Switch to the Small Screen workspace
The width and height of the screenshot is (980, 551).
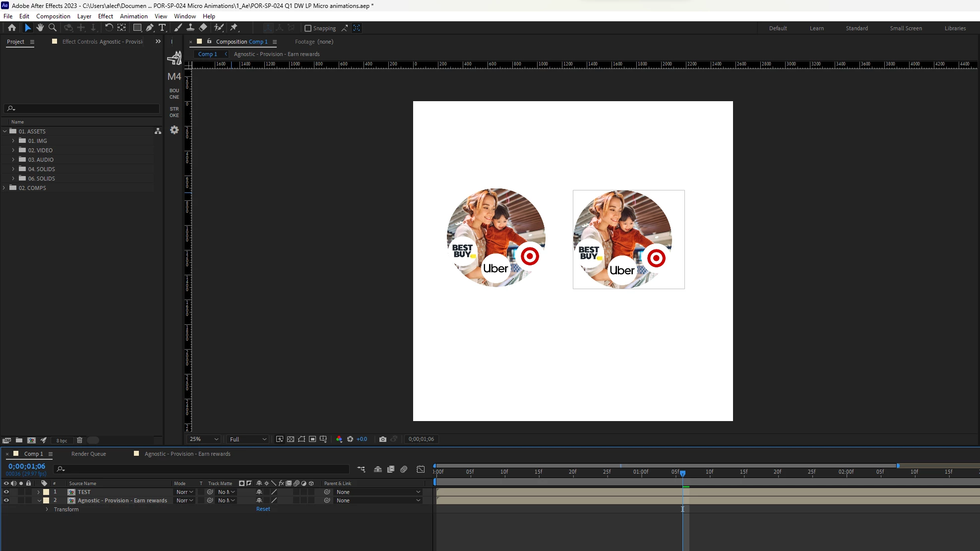[906, 28]
